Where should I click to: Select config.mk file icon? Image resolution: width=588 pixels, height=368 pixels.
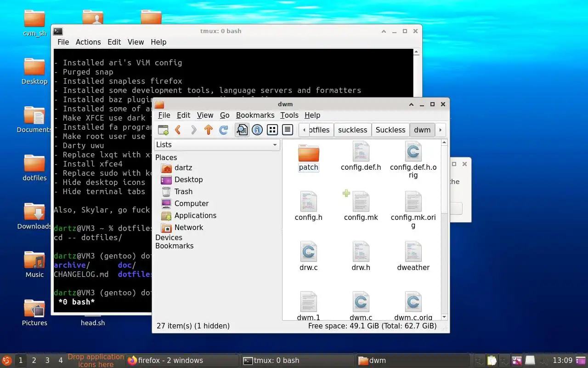pos(361,202)
